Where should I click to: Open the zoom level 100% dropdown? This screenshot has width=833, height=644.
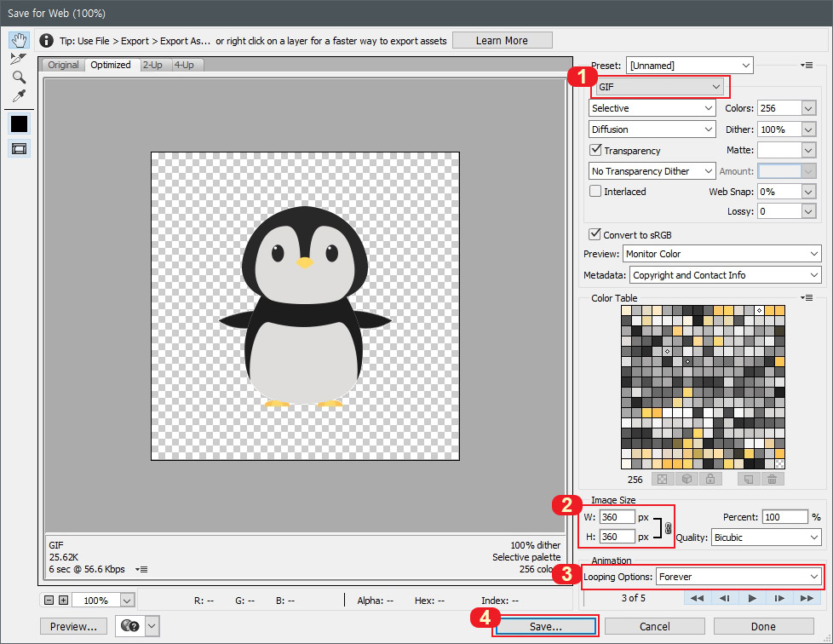127,601
